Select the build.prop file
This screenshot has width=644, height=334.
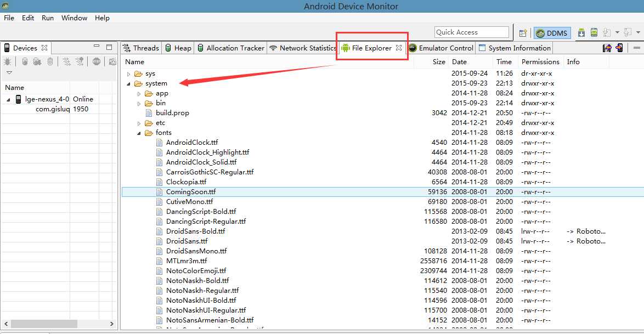(172, 113)
